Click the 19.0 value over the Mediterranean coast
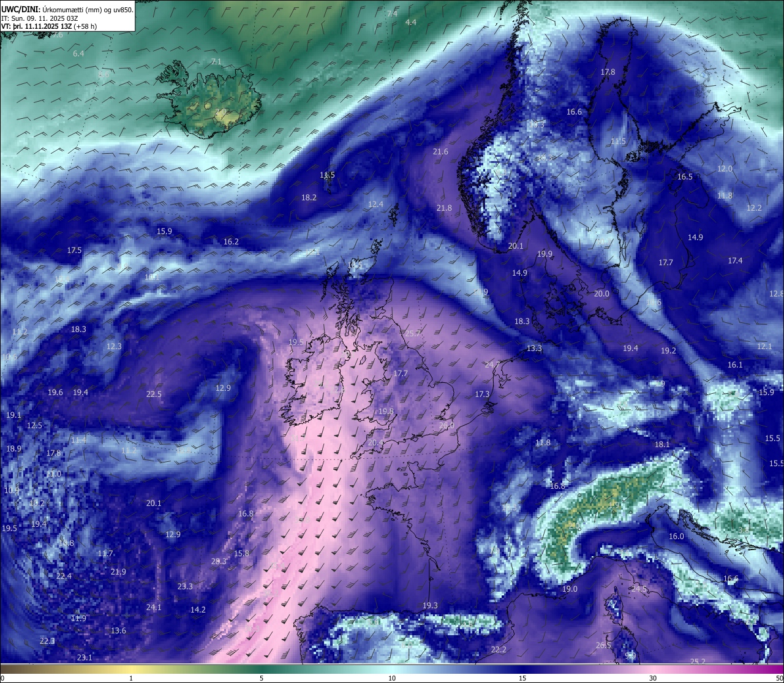784x683 pixels. tap(570, 589)
